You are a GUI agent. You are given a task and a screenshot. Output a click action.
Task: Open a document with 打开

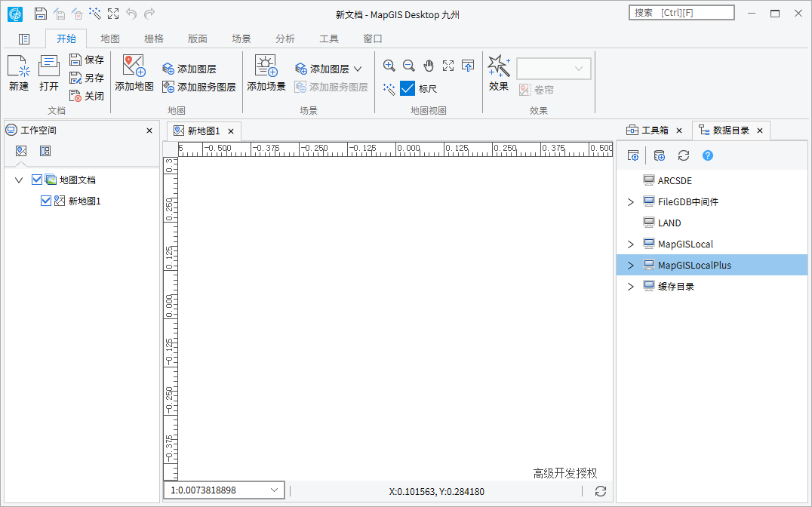(x=49, y=73)
